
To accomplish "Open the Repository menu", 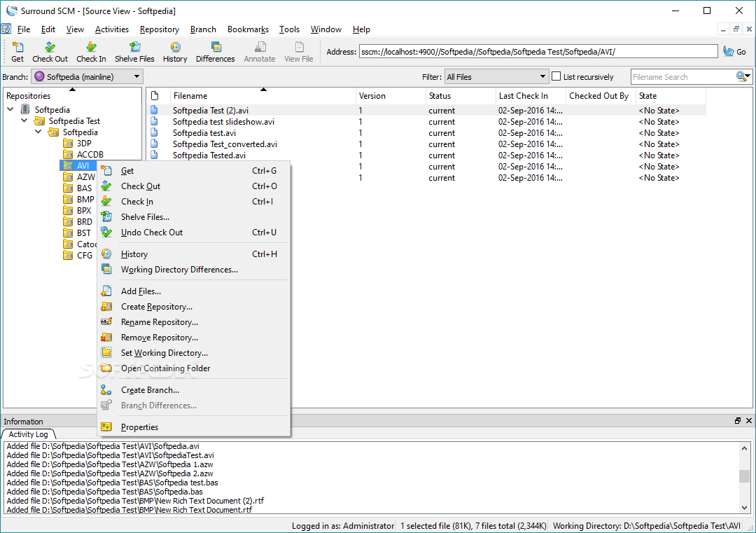I will (x=160, y=29).
